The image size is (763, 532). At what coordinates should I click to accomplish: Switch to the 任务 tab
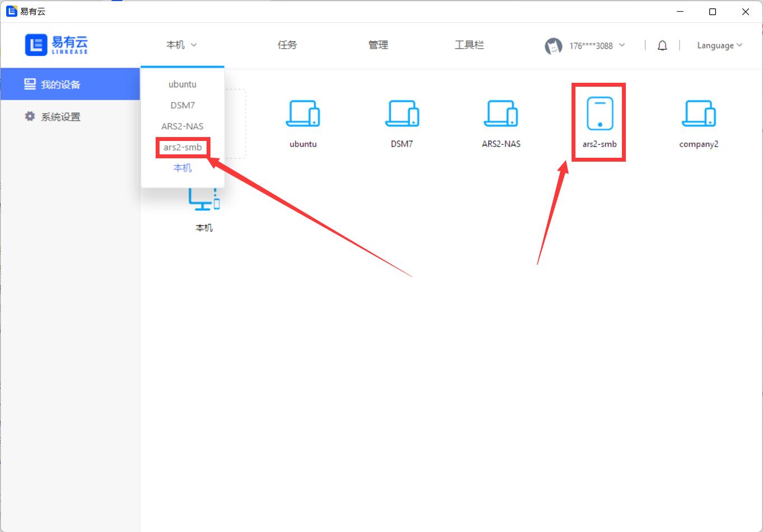tap(287, 45)
